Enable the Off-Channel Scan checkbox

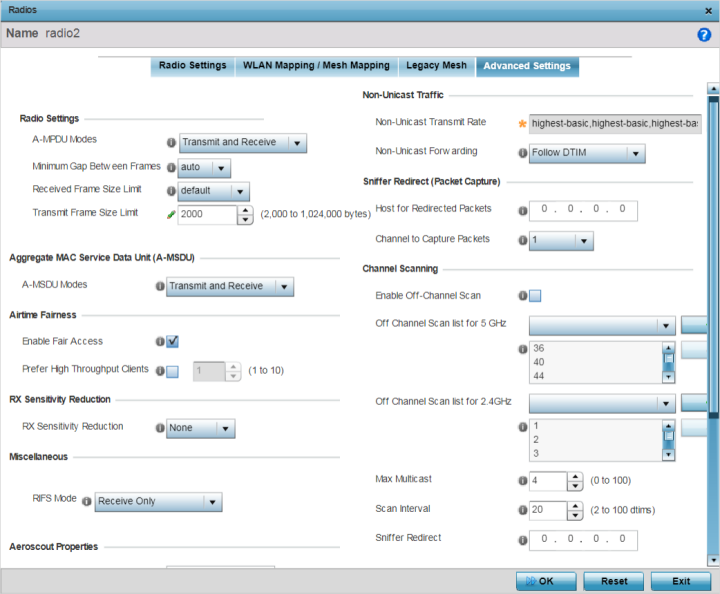pos(535,296)
